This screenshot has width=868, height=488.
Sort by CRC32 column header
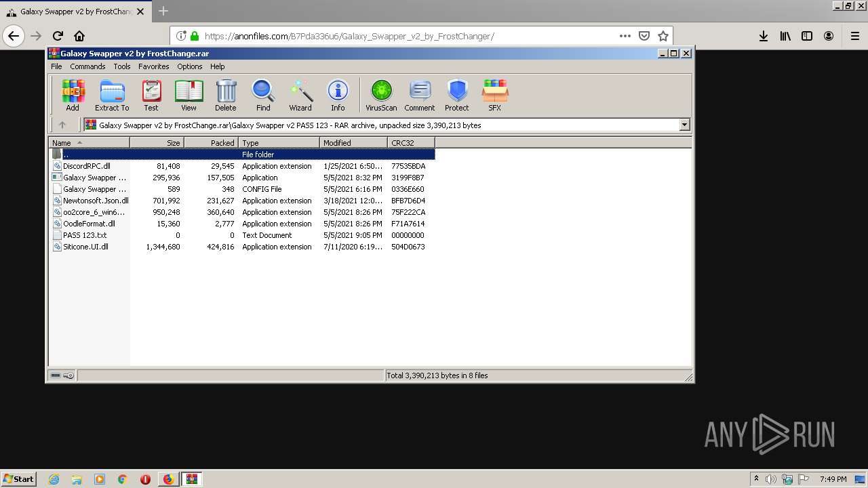click(x=411, y=142)
